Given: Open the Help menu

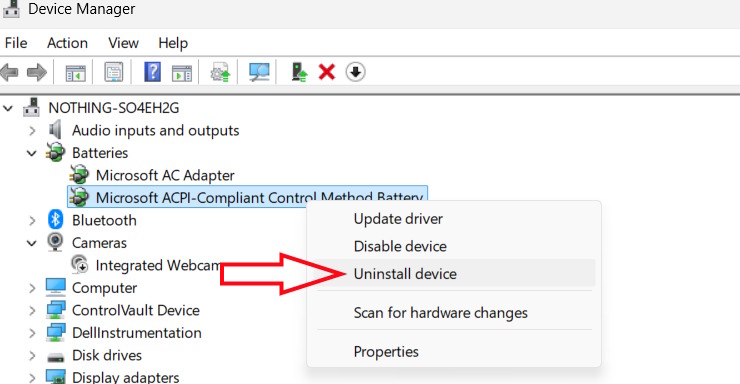Looking at the screenshot, I should point(173,43).
